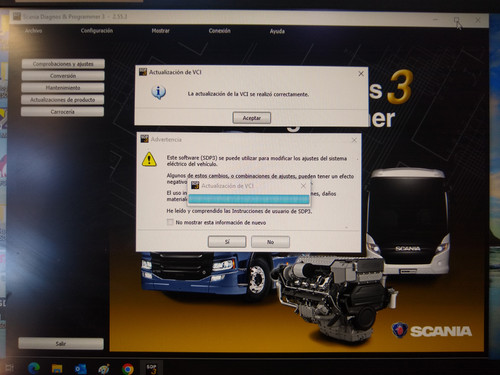This screenshot has width=500, height=375.
Task: Click the SDP3 taskbar icon
Action: (x=151, y=368)
